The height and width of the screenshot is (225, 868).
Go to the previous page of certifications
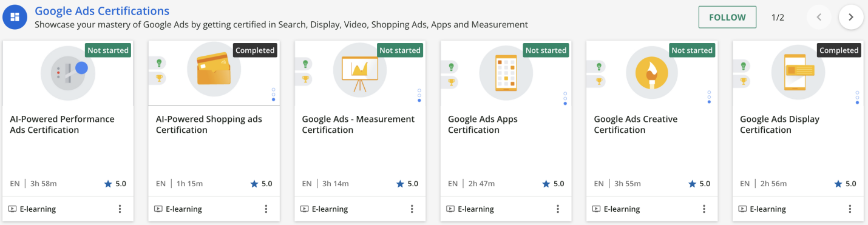pos(819,17)
